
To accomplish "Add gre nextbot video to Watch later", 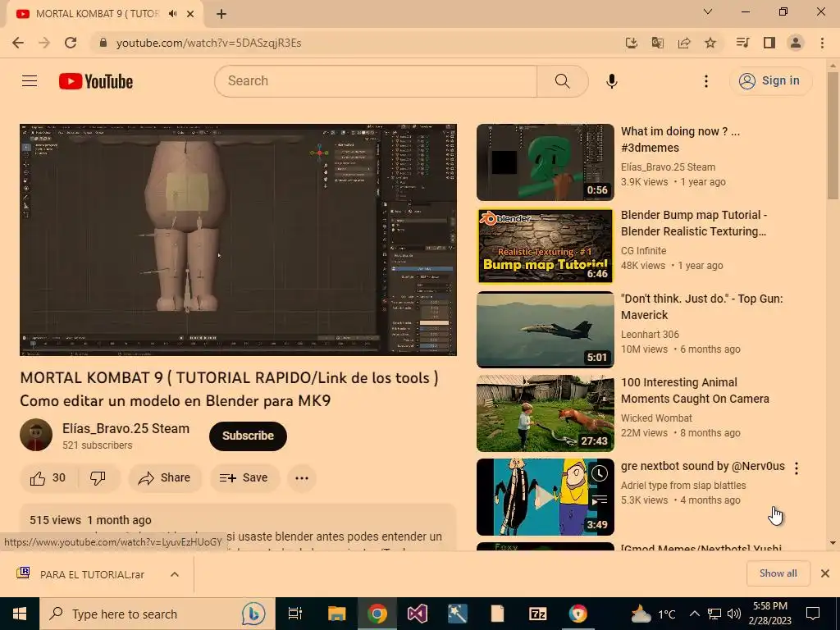I will 600,473.
